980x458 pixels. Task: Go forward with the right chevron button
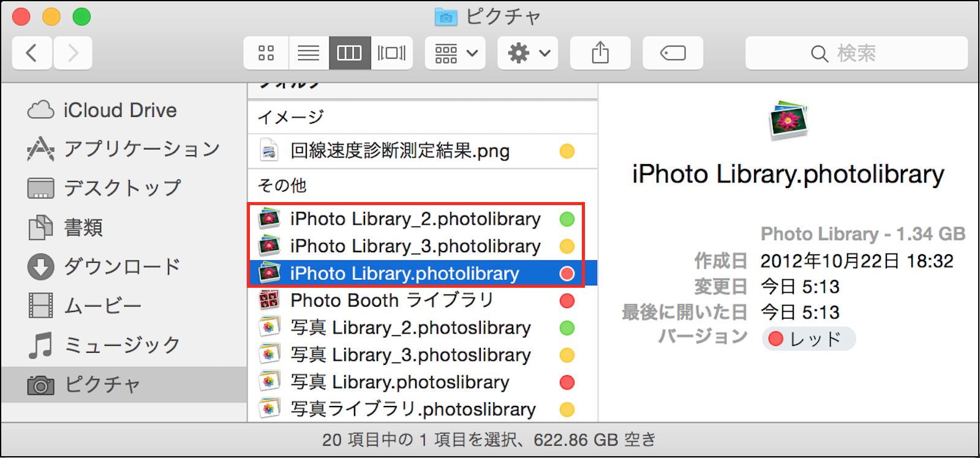click(x=73, y=53)
